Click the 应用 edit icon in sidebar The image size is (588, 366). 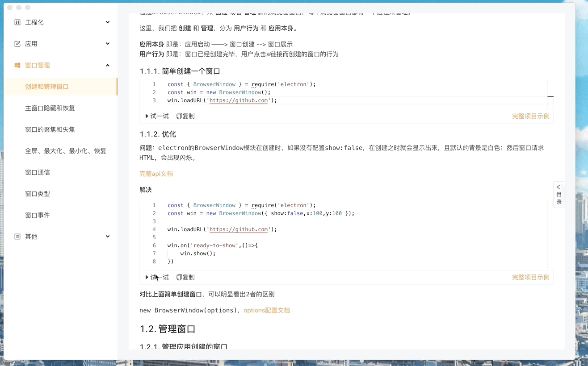[x=17, y=44]
